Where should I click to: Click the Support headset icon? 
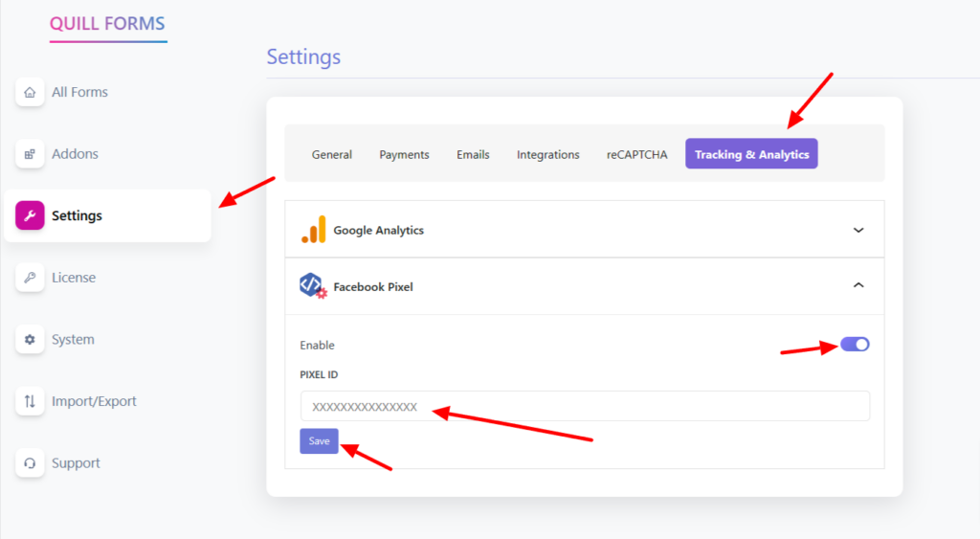[30, 463]
